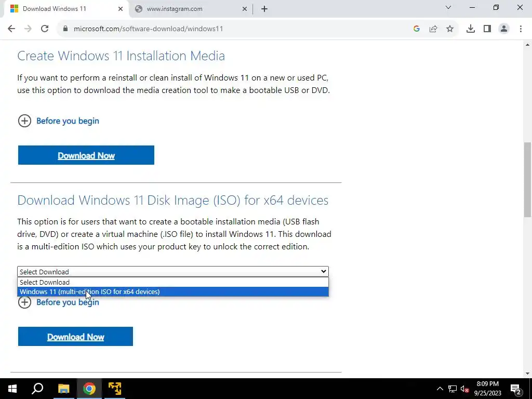
Task: Choose the Select Download list option
Action: click(172, 282)
